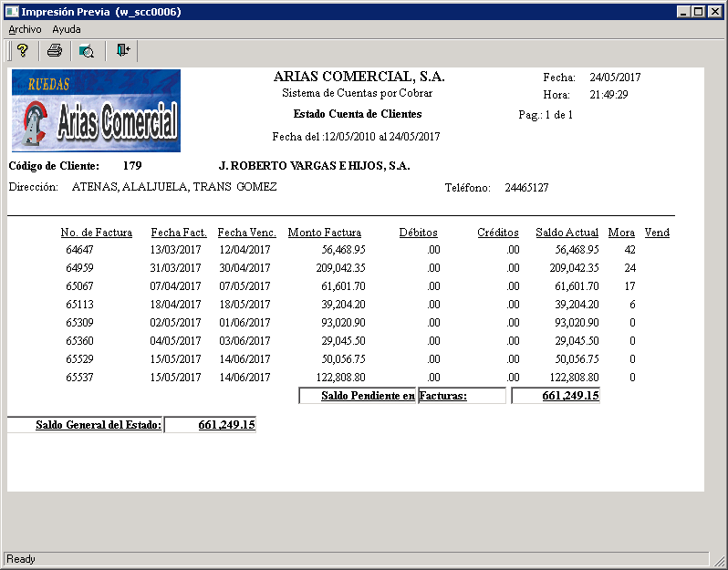Viewport: 728px width, 570px height.
Task: Click the time 21:49:29
Action: 608,95
